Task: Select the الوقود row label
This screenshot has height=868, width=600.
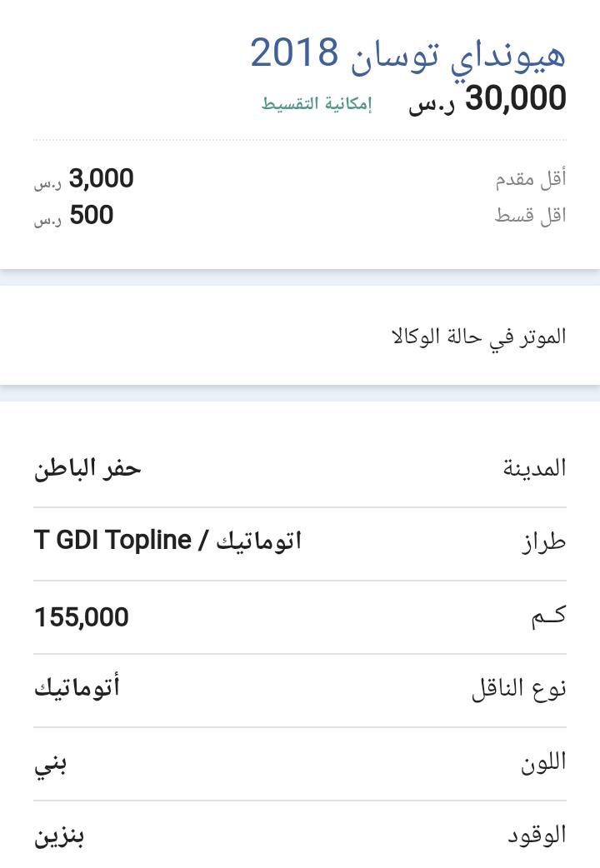Action: pos(537,835)
